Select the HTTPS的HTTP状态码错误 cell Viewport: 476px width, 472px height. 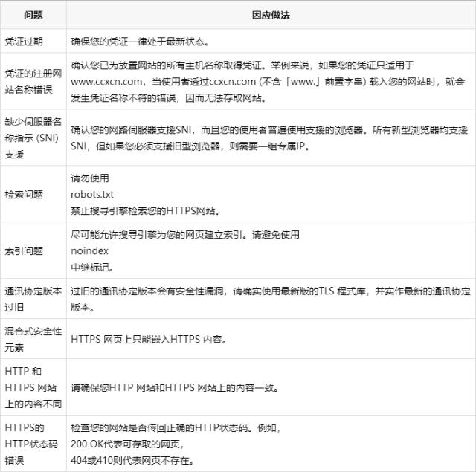[33, 444]
